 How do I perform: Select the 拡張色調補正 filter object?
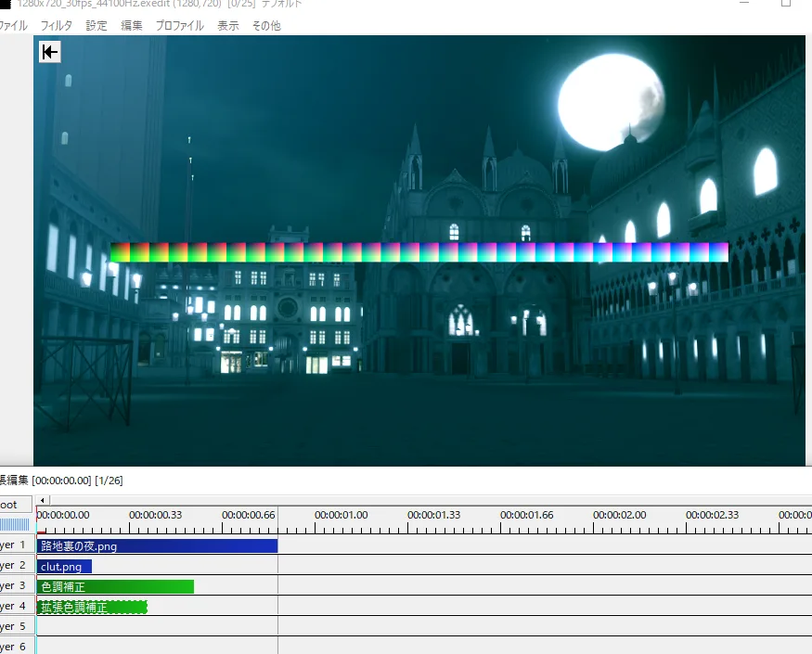point(91,608)
